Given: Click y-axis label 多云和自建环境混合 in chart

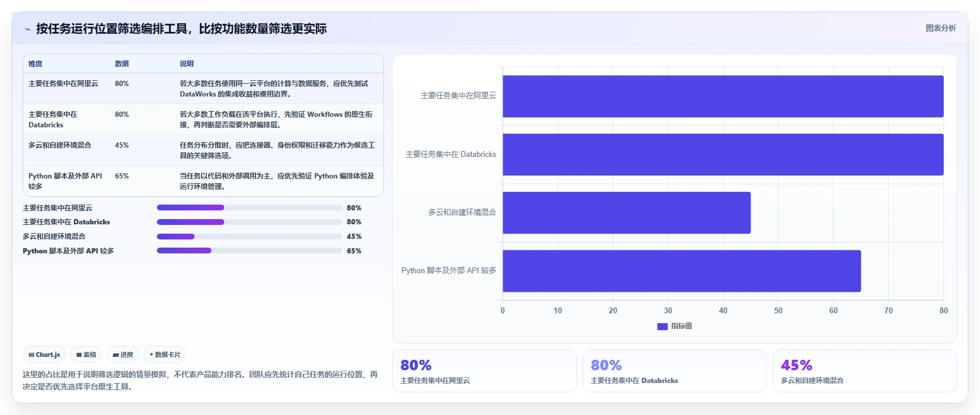Looking at the screenshot, I should pos(462,213).
